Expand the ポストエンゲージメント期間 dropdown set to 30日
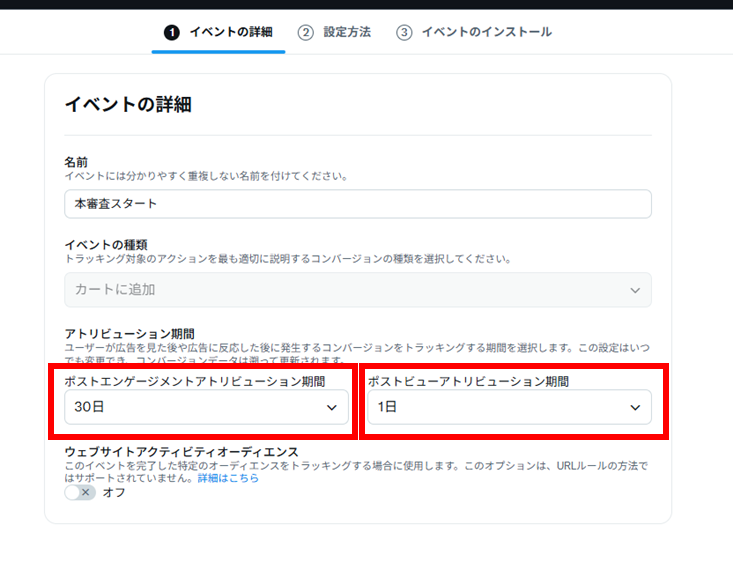Image resolution: width=733 pixels, height=577 pixels. tap(206, 408)
